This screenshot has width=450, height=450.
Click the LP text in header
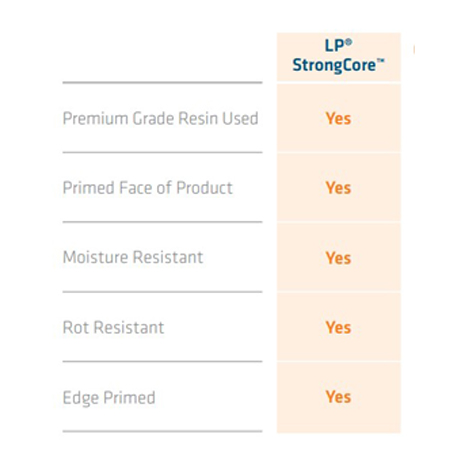[334, 46]
